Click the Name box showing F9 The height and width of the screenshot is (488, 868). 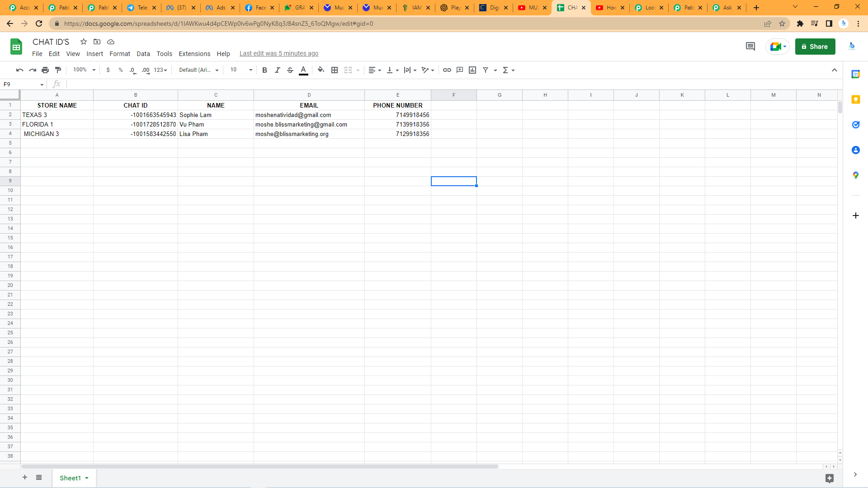coord(24,84)
